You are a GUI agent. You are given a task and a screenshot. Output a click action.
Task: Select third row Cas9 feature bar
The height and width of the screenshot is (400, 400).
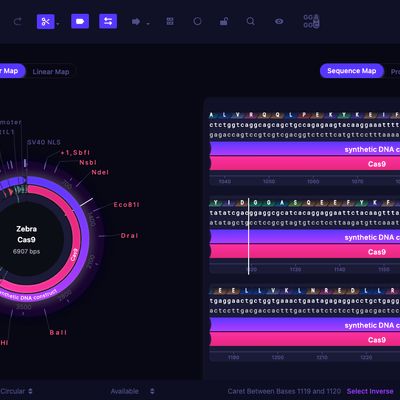pyautogui.click(x=305, y=340)
